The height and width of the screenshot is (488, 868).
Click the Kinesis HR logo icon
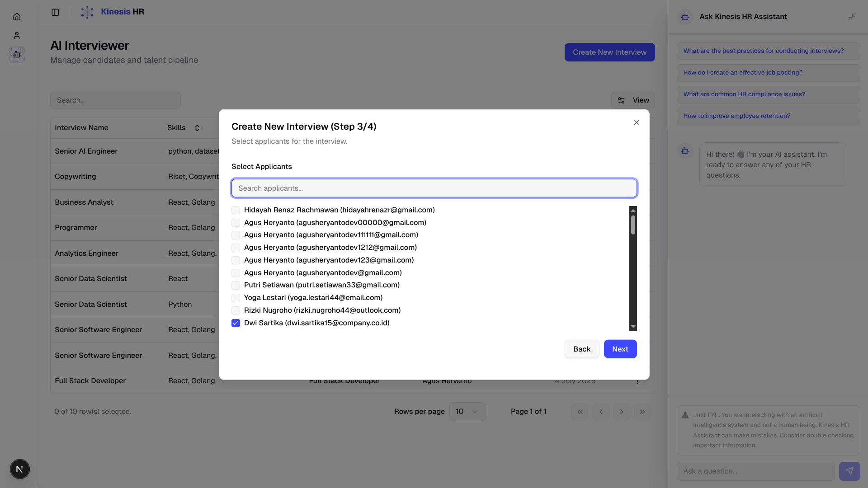point(87,12)
